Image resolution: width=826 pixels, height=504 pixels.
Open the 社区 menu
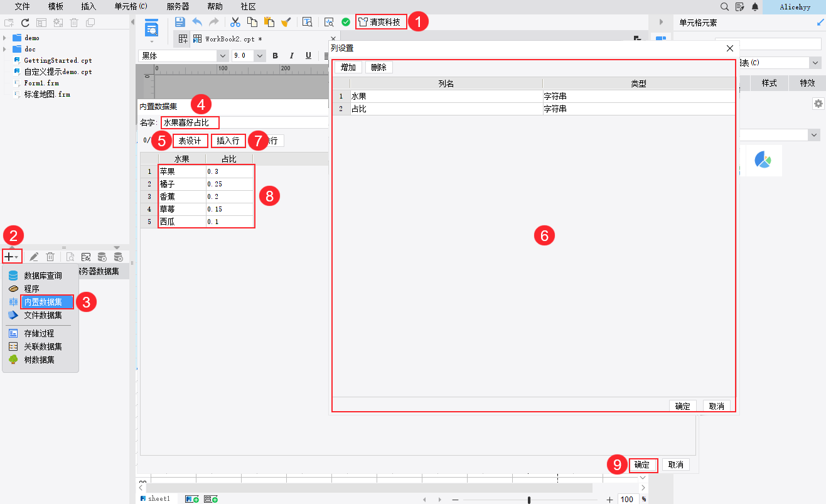point(248,6)
